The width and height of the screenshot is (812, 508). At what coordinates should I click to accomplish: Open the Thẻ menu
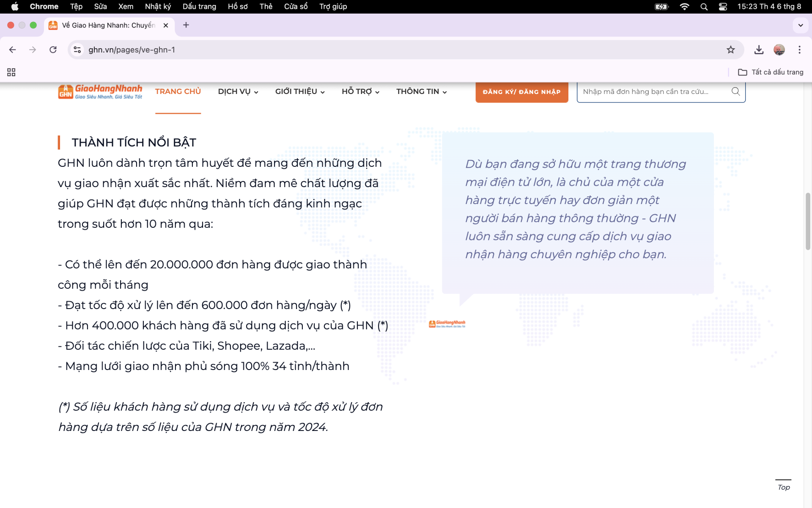pyautogui.click(x=266, y=6)
